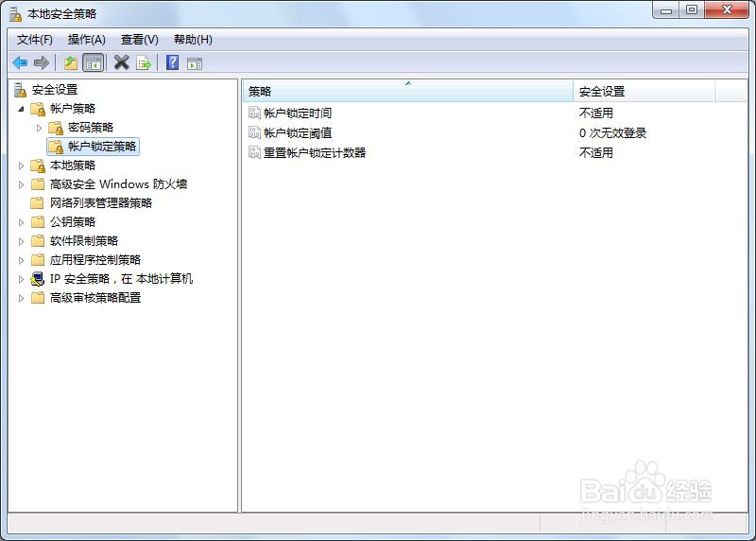Sort by the 策略 column header
Screen dimensions: 756x541
(x=408, y=91)
